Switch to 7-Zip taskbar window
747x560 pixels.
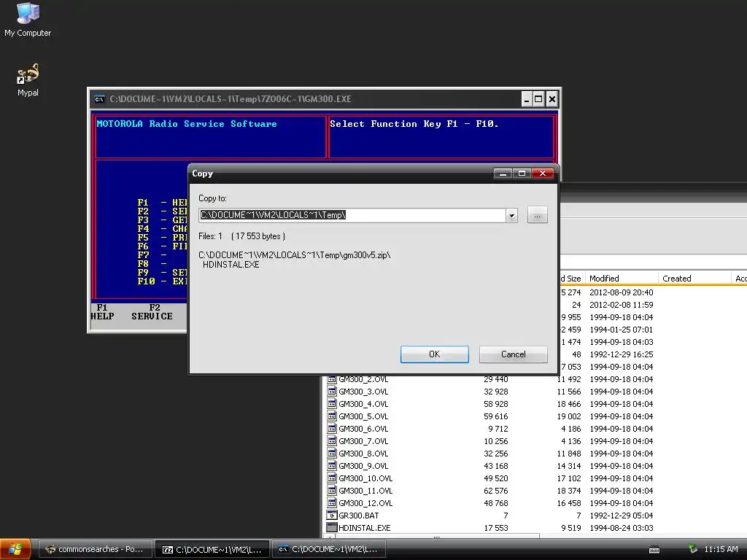(x=212, y=549)
